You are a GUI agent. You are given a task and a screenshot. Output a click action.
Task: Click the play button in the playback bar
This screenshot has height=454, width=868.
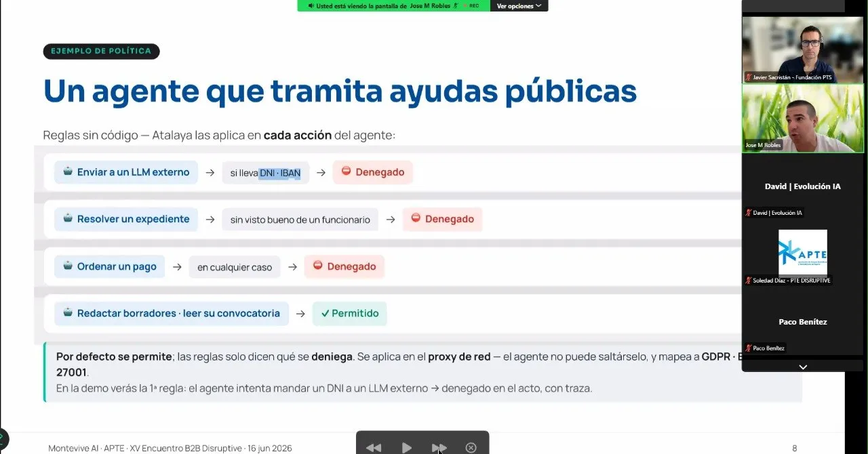tap(406, 447)
